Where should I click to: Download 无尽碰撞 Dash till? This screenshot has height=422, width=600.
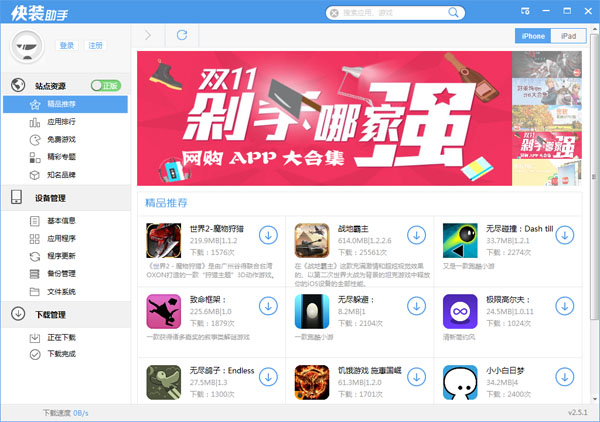coord(564,235)
